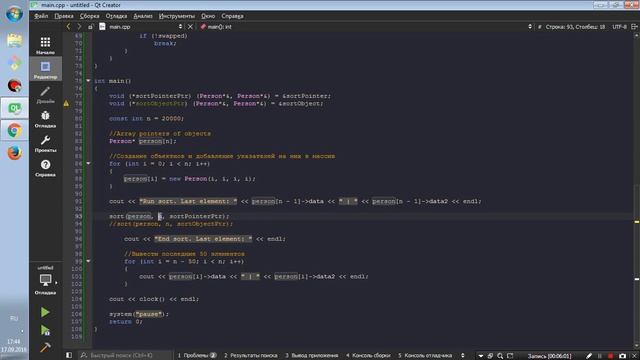Collapse the main() function fold marker
The width and height of the screenshot is (640, 360).
[x=88, y=81]
